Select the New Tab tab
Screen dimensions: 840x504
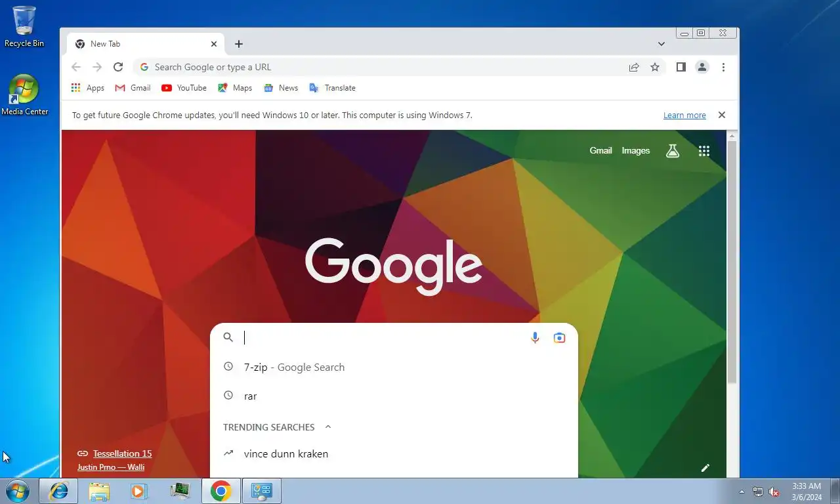145,44
